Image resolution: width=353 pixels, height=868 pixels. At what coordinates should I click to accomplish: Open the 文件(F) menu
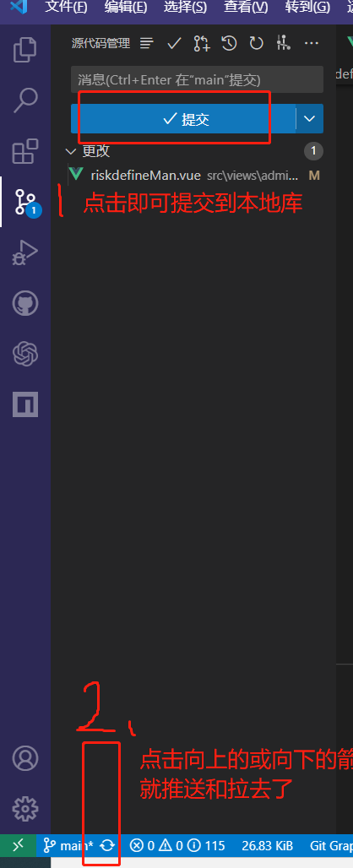[x=66, y=8]
